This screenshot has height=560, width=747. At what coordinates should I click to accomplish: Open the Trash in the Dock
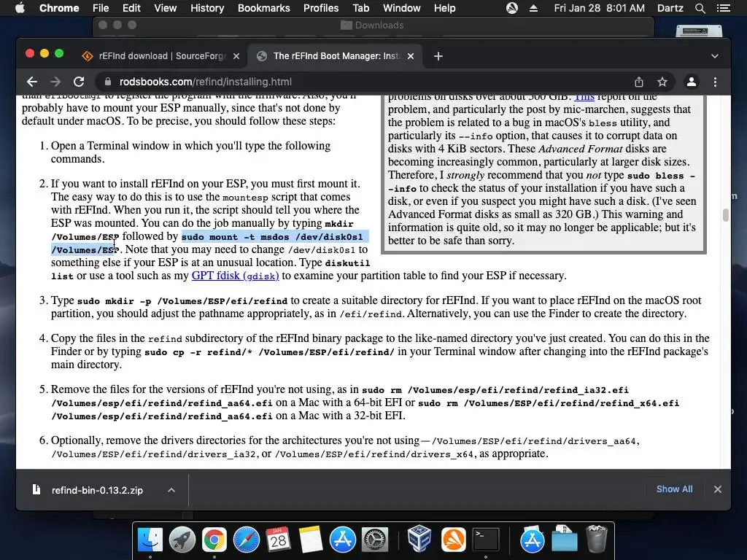point(596,539)
